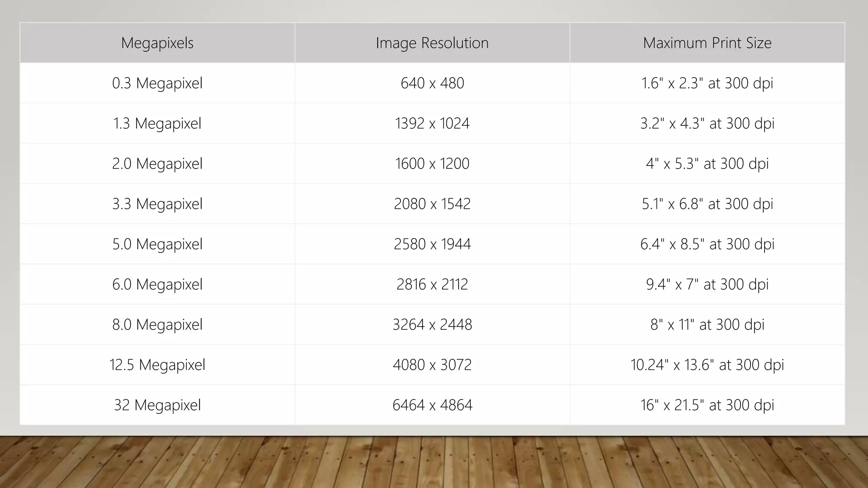This screenshot has width=868, height=488.
Task: Click the 4080 x 3072 resolution
Action: tap(432, 365)
